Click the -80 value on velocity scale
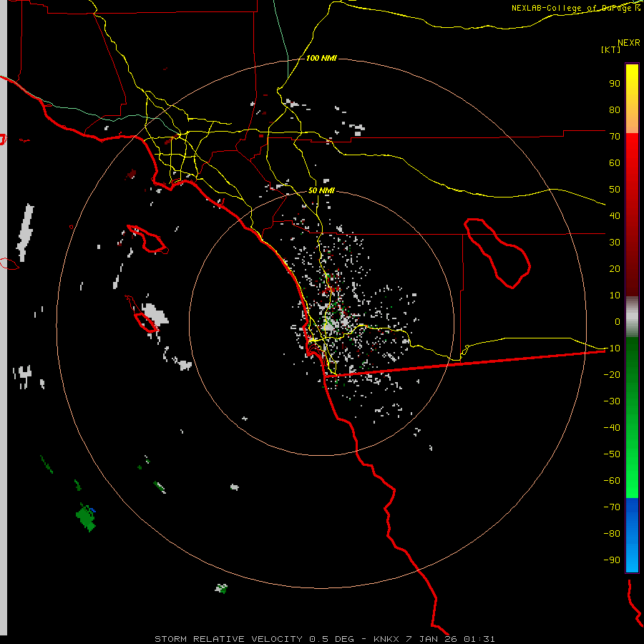The height and width of the screenshot is (644, 644). click(x=612, y=534)
